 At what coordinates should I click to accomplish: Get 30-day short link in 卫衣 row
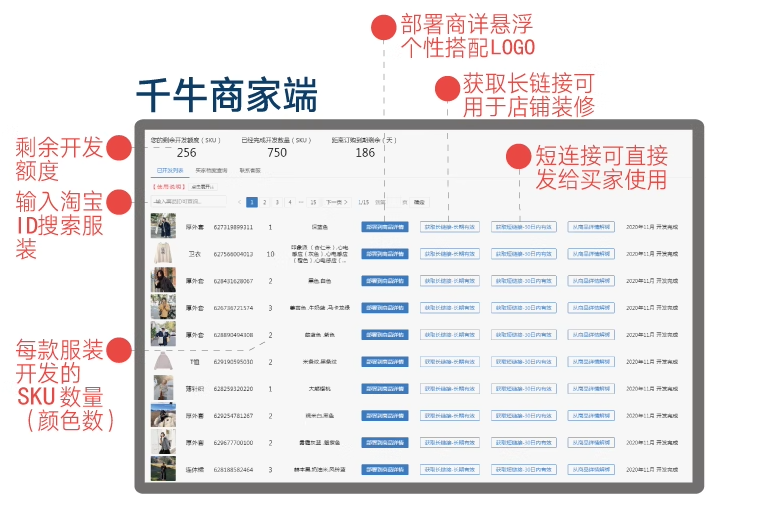pos(524,254)
